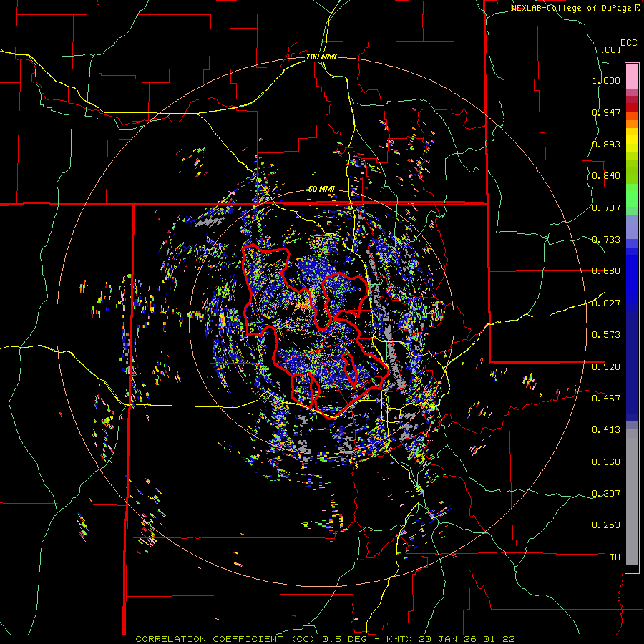
Task: Click the 0.467 color scale value
Action: pos(606,399)
